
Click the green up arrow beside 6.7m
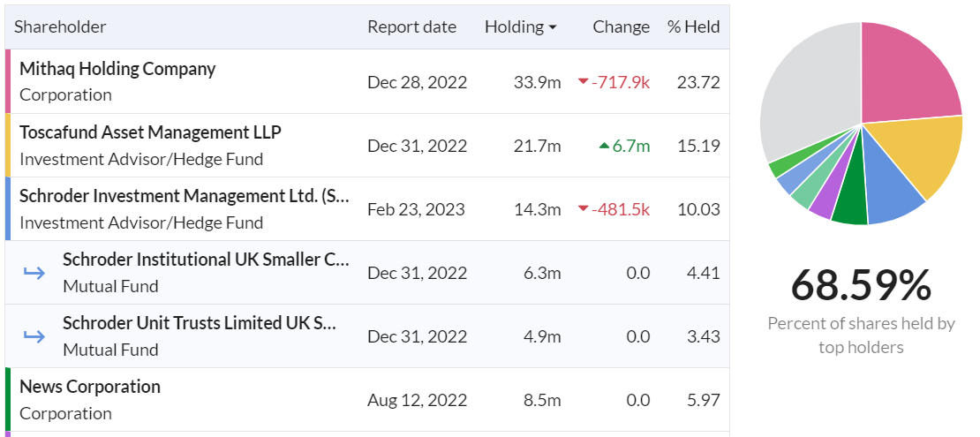click(x=604, y=146)
